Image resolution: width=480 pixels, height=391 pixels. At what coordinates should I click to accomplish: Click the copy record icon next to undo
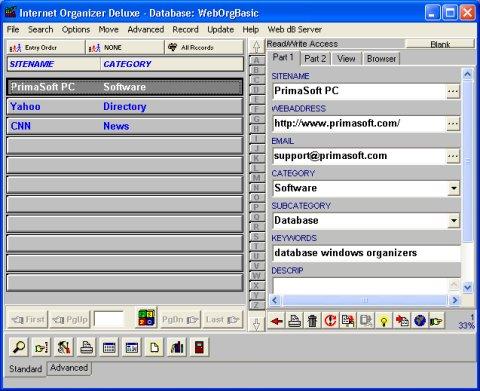348,321
